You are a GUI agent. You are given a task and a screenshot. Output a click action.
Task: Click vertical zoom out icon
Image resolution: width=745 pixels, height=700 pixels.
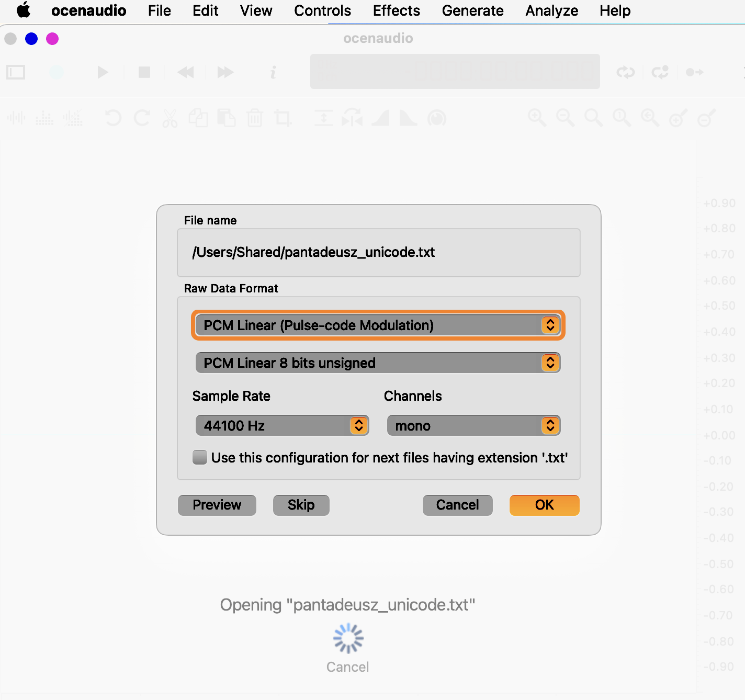pyautogui.click(x=706, y=118)
